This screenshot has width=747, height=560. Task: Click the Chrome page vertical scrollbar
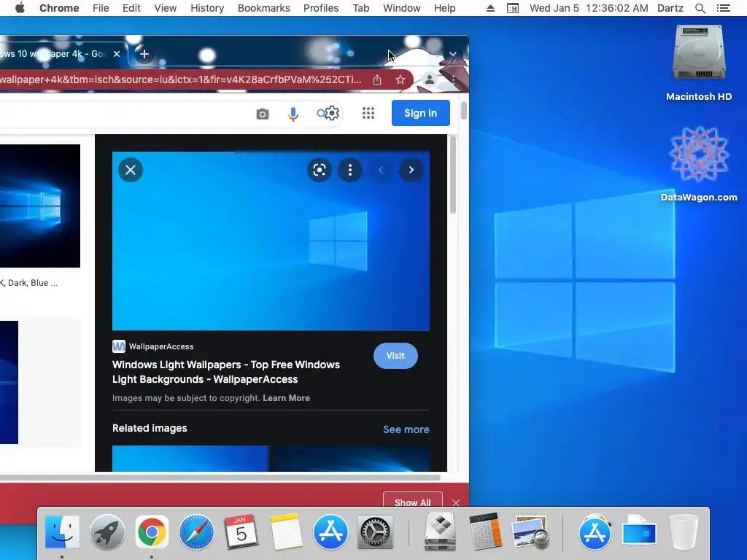[463, 111]
